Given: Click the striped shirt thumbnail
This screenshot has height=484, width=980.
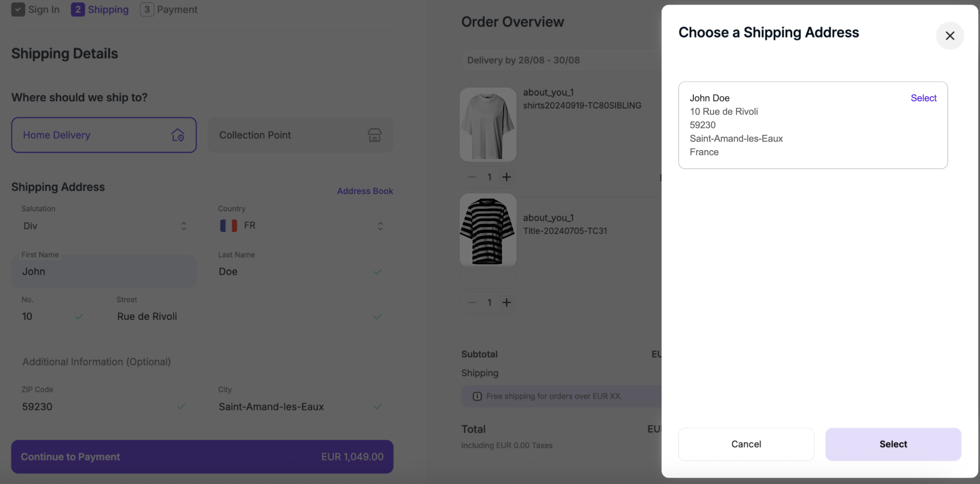Looking at the screenshot, I should pyautogui.click(x=488, y=230).
